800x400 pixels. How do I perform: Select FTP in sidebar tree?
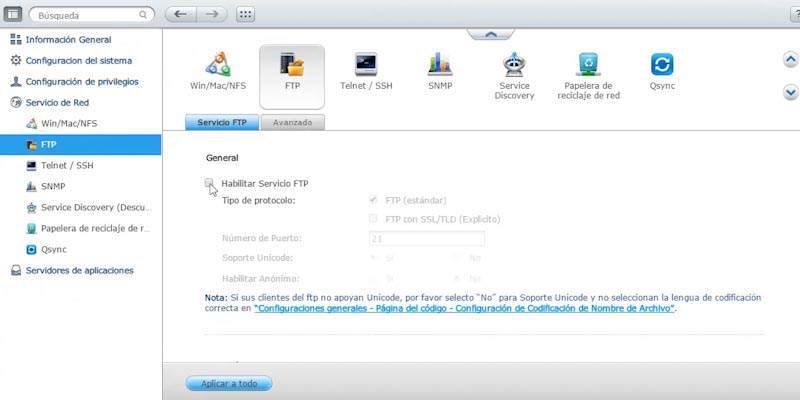click(81, 144)
